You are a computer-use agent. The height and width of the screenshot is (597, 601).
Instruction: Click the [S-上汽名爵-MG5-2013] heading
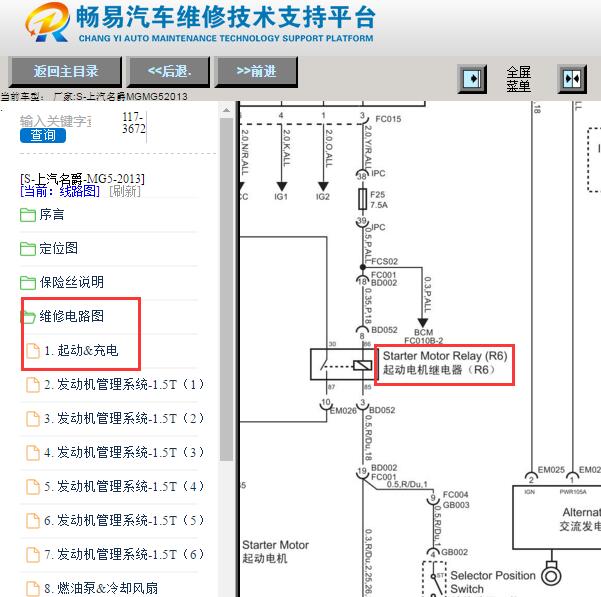pos(82,179)
